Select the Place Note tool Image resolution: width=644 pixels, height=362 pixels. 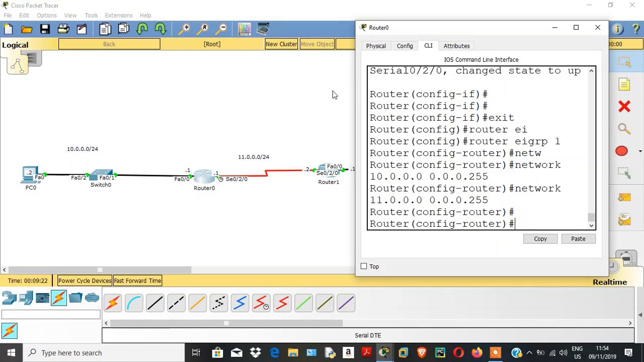tap(624, 84)
